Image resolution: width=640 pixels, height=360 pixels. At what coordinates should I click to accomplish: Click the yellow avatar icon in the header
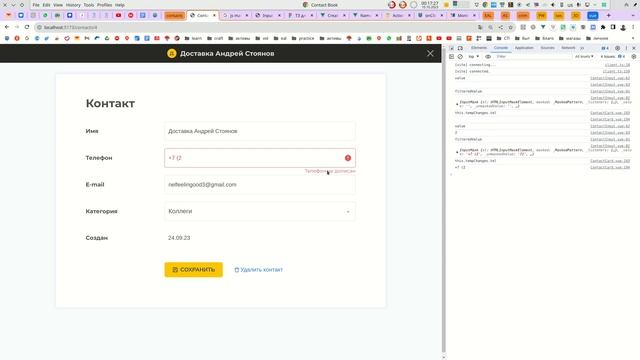[172, 53]
